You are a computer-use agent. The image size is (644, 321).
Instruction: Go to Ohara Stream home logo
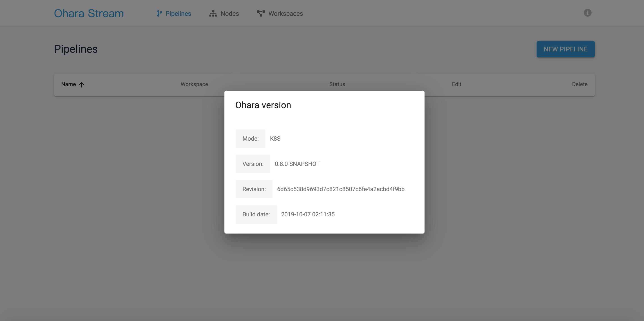point(89,13)
